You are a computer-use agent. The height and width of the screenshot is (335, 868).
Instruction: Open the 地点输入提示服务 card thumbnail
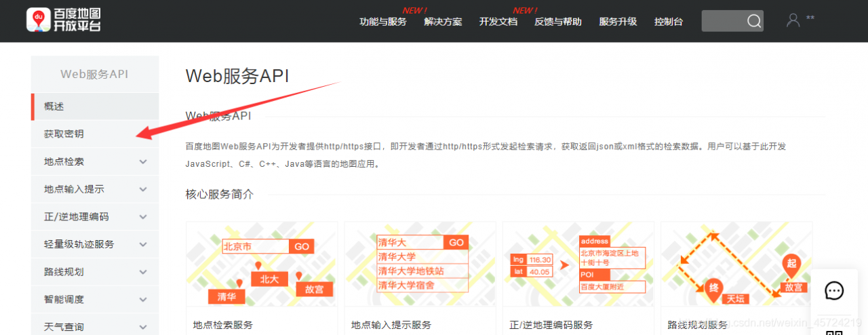coord(420,264)
